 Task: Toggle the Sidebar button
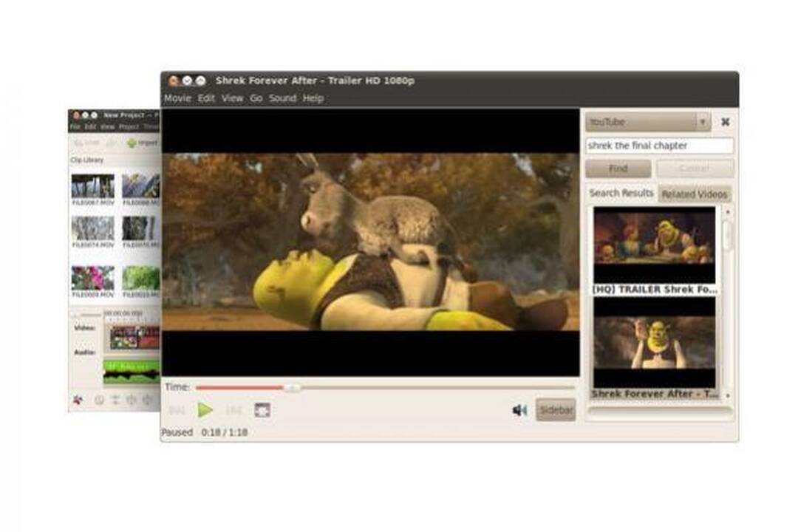pyautogui.click(x=556, y=410)
